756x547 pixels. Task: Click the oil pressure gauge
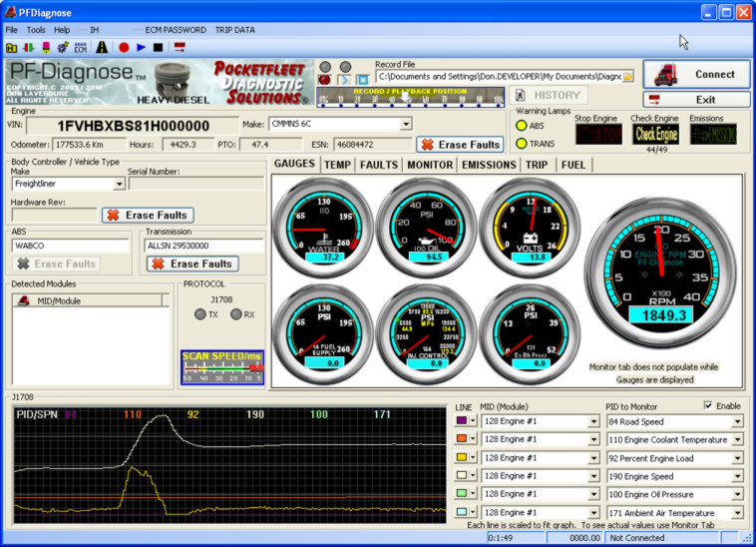point(427,227)
